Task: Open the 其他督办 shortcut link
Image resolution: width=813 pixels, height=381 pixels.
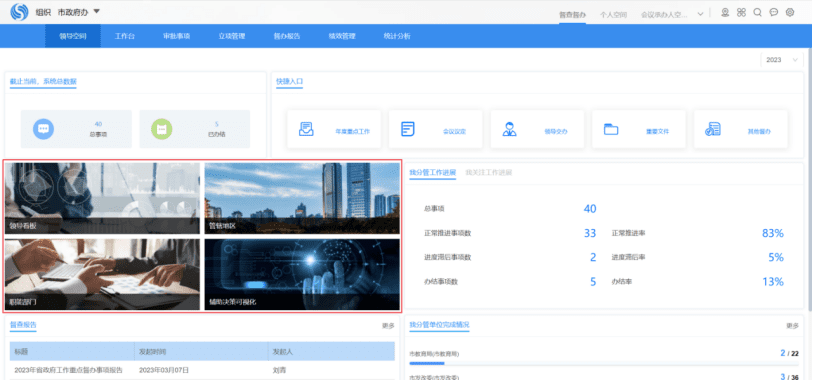Action: [759, 132]
